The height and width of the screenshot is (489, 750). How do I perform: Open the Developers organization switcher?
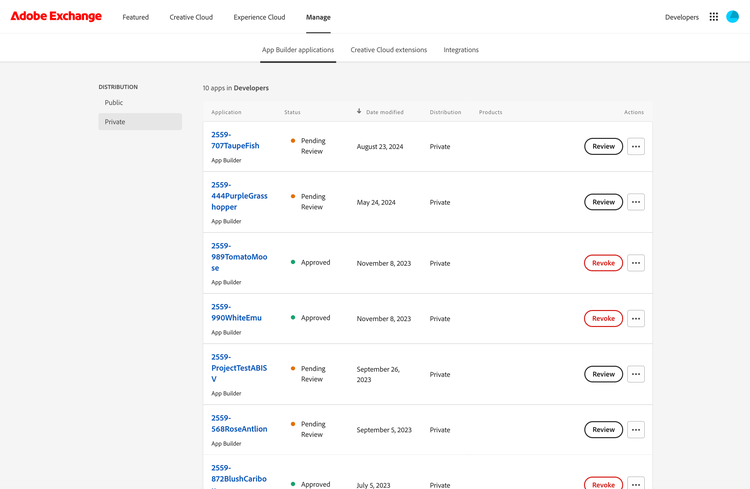point(682,17)
